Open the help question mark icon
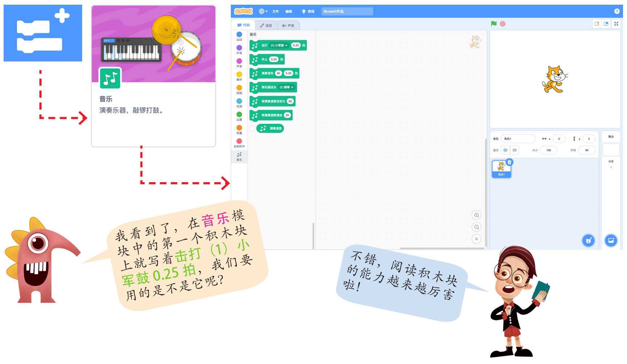Viewport: 627px width, 364px height. point(617,11)
